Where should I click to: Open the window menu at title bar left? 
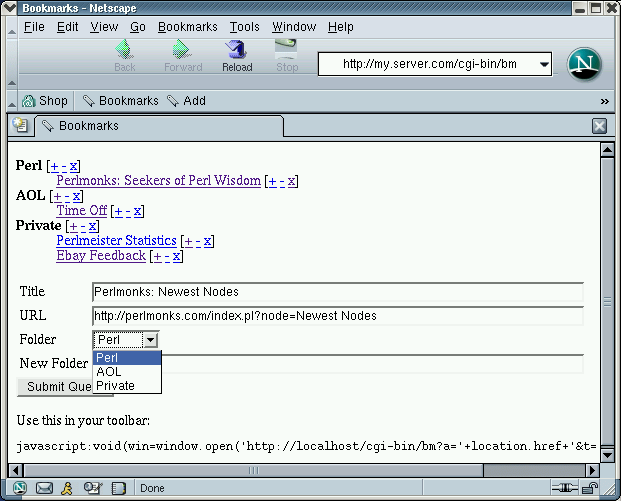click(x=10, y=8)
